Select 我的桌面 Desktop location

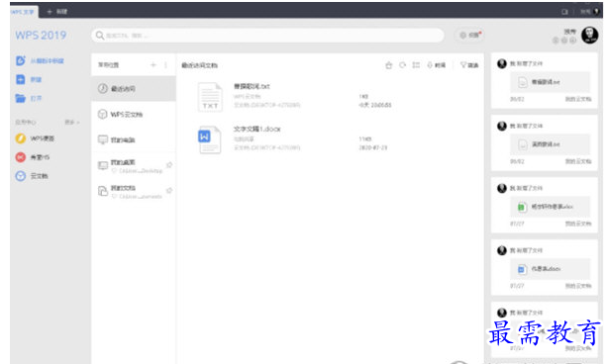pyautogui.click(x=134, y=165)
